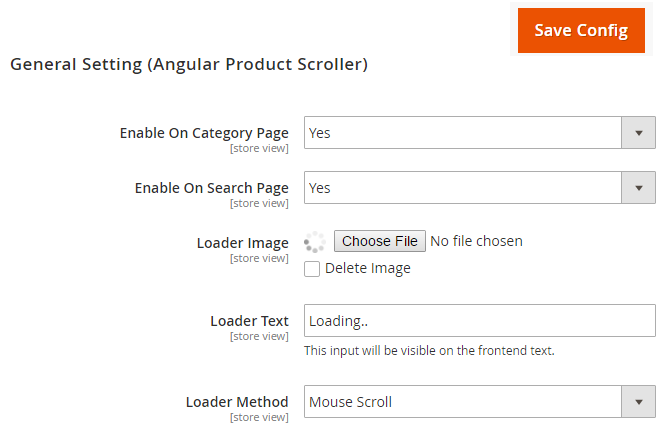The width and height of the screenshot is (668, 428).
Task: Click the Save Config button
Action: (581, 30)
